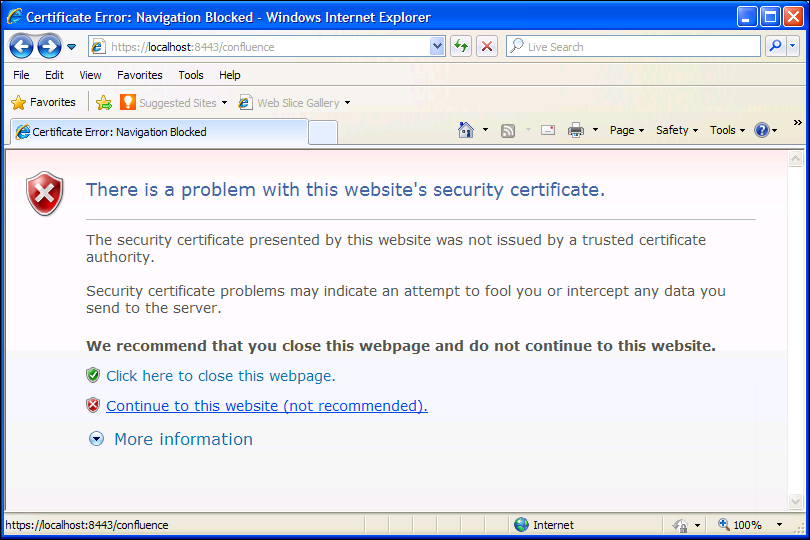The image size is (810, 540).
Task: Click the red Stop loading icon
Action: [x=487, y=47]
